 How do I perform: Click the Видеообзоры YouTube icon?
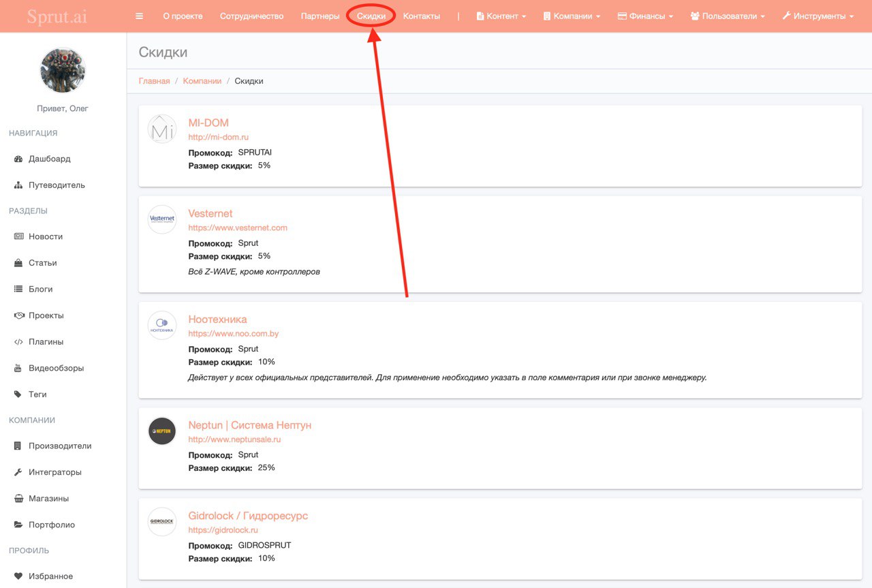tap(18, 368)
